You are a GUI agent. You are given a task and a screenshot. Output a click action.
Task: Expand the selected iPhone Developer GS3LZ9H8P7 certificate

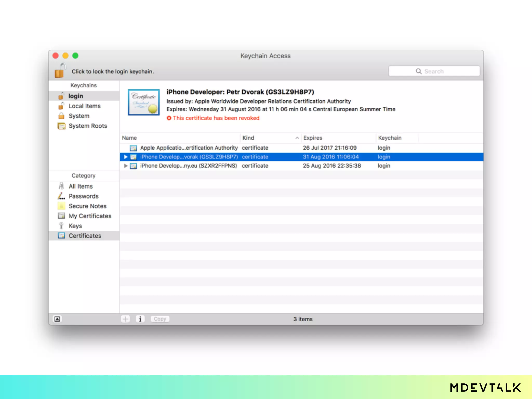point(126,157)
